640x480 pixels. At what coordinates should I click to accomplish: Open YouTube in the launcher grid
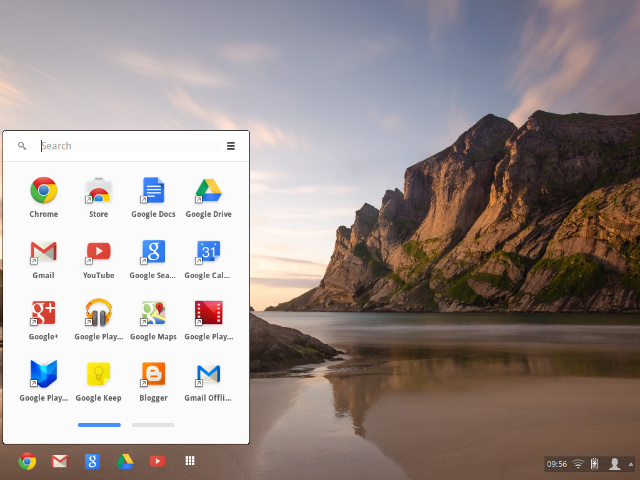coord(98,251)
